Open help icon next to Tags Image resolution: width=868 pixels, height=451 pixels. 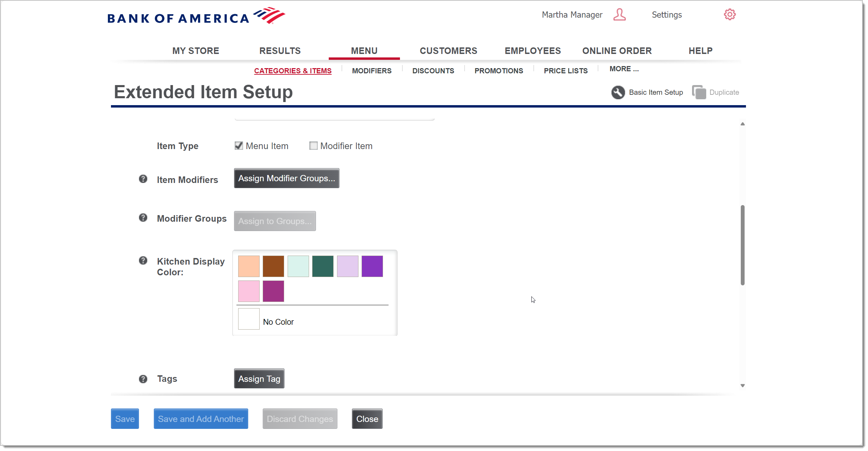pos(143,379)
